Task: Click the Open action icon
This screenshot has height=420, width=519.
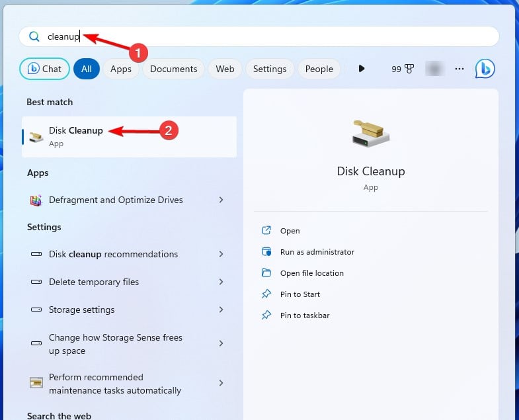Action: pos(266,230)
